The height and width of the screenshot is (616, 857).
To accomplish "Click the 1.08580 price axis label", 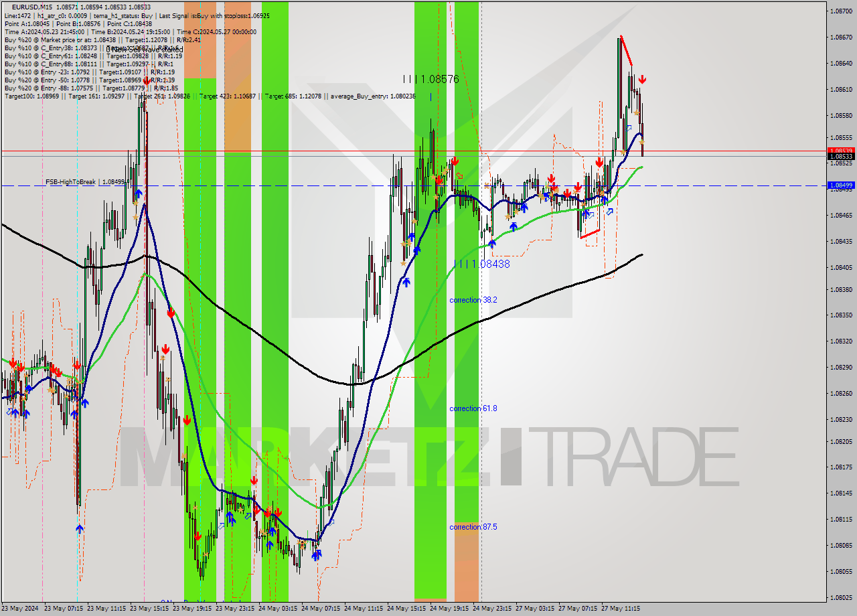I will [840, 115].
